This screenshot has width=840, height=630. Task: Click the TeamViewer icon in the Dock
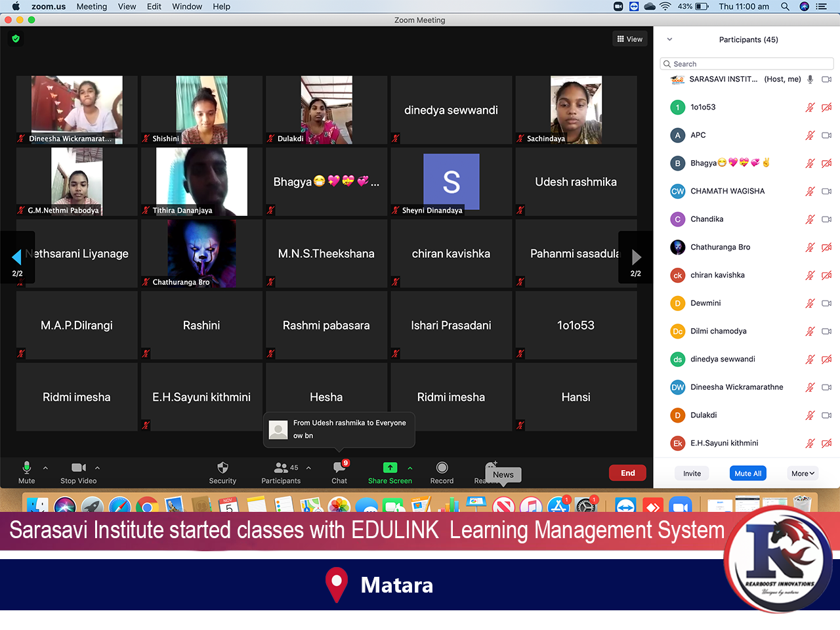pyautogui.click(x=625, y=506)
